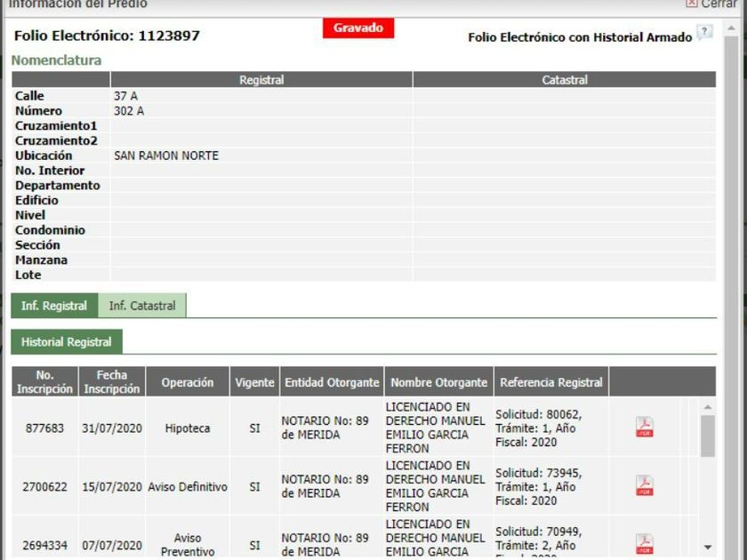Click the Entidad Otorgante column header
The image size is (747, 560).
pyautogui.click(x=332, y=382)
